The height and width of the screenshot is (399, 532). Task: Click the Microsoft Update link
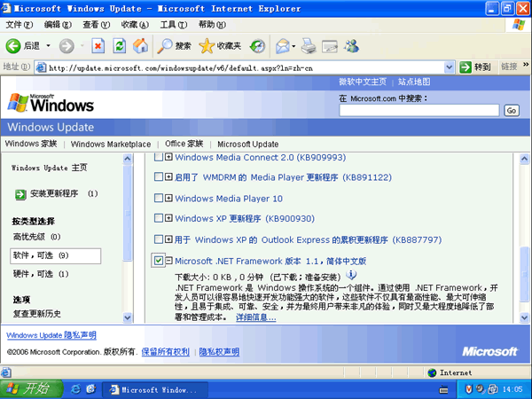coord(247,145)
